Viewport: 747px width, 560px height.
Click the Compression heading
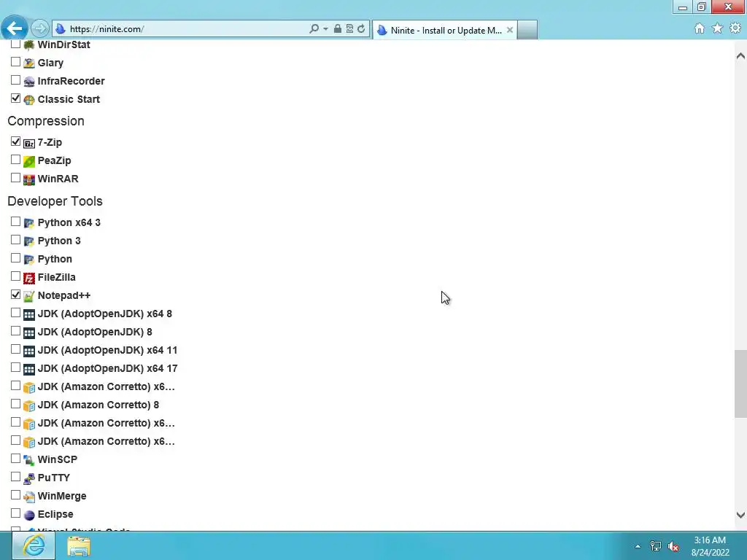[46, 121]
